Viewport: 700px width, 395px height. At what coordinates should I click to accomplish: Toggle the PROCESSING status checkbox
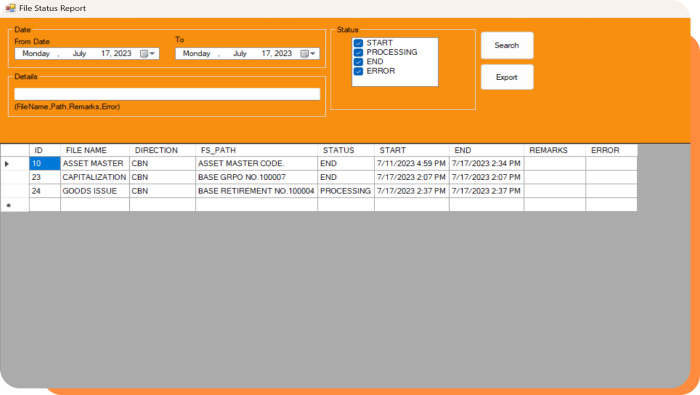pos(358,53)
